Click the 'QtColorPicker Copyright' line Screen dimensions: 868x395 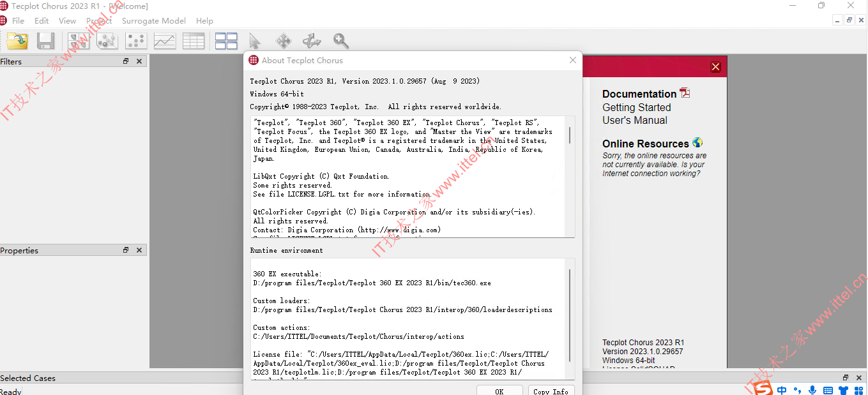click(x=394, y=212)
